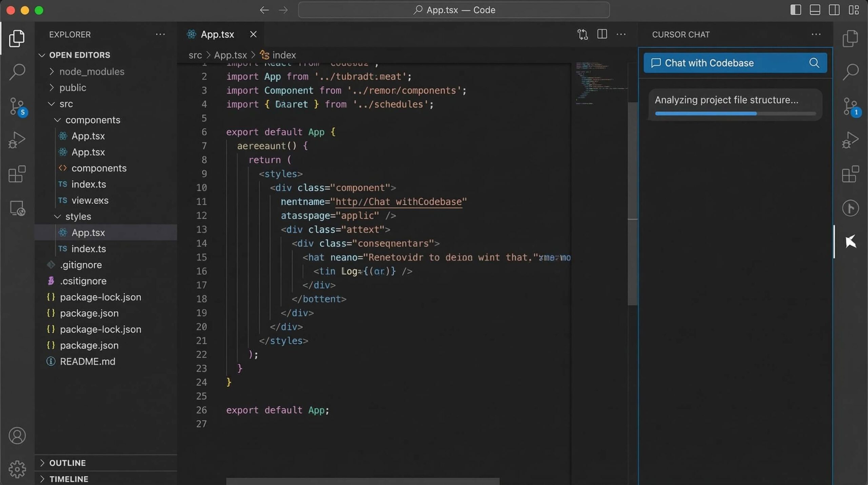Click the Search icon in the right sidebar
The image size is (868, 485).
[x=850, y=72]
